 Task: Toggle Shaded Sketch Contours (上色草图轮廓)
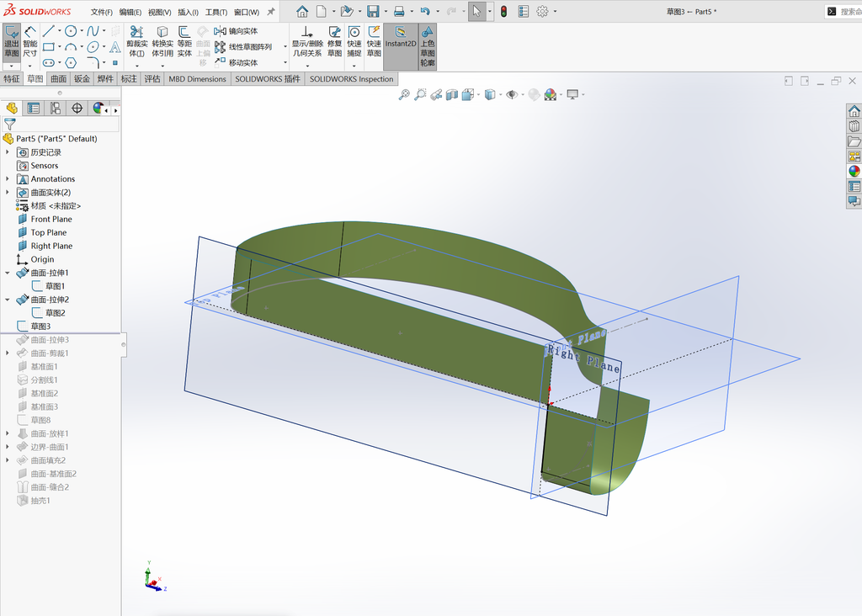click(x=428, y=46)
